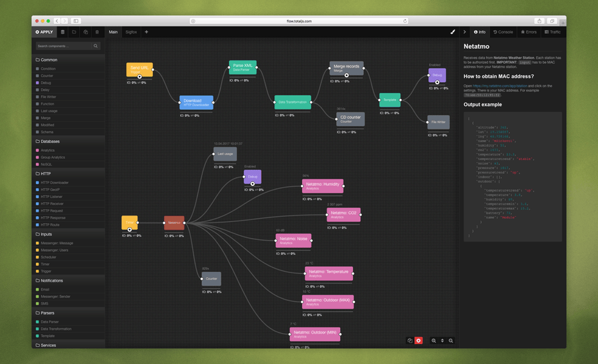Toggle the middle Debug node circle button

point(253,184)
